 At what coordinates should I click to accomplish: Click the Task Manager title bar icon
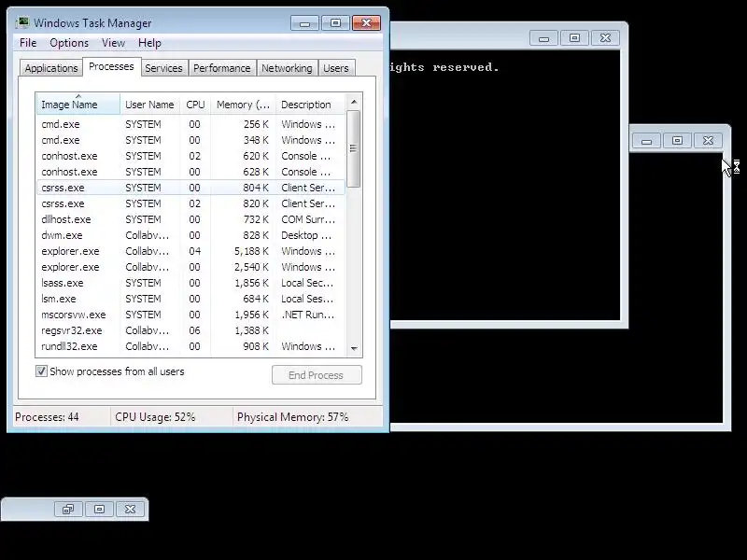(x=21, y=22)
